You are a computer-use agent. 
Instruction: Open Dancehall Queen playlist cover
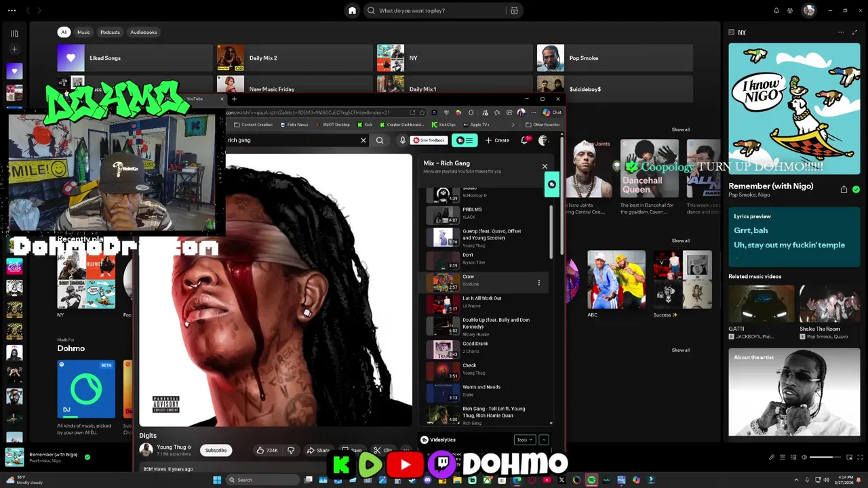[649, 168]
